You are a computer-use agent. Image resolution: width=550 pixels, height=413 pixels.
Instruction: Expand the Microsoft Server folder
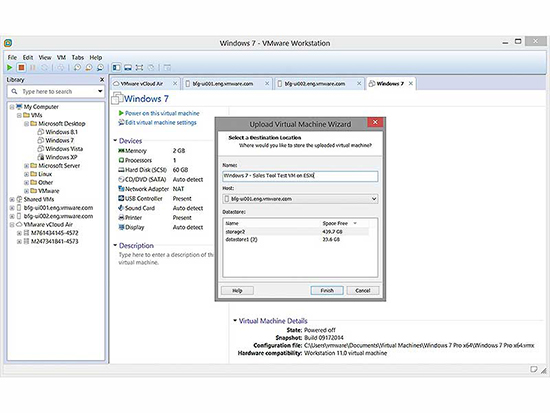26,166
